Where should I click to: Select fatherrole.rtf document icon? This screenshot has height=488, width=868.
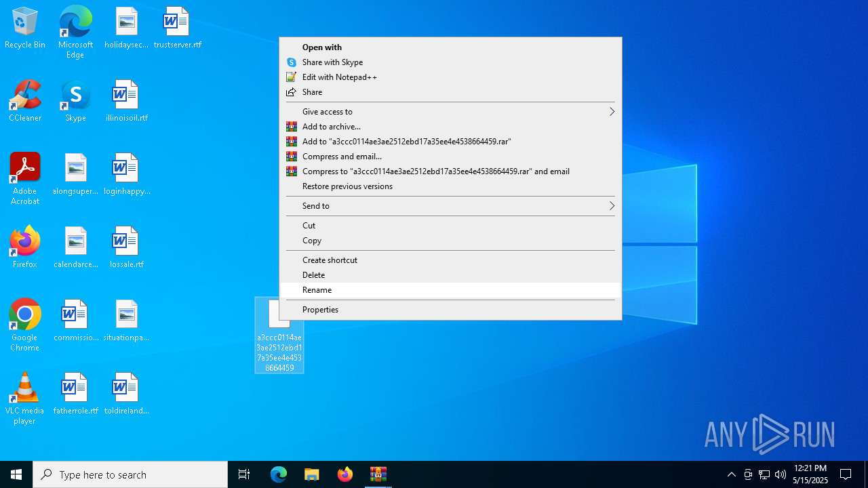75,394
